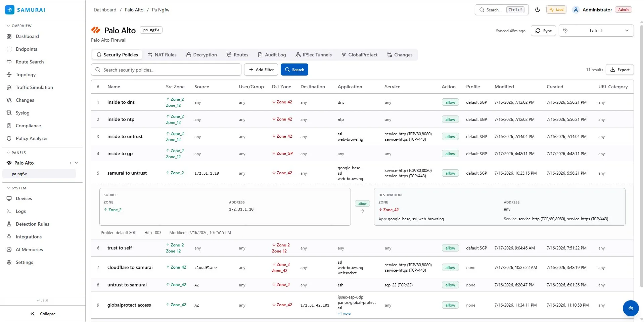This screenshot has height=322, width=644.
Task: Expand the inside to dns rule
Action: click(x=362, y=102)
